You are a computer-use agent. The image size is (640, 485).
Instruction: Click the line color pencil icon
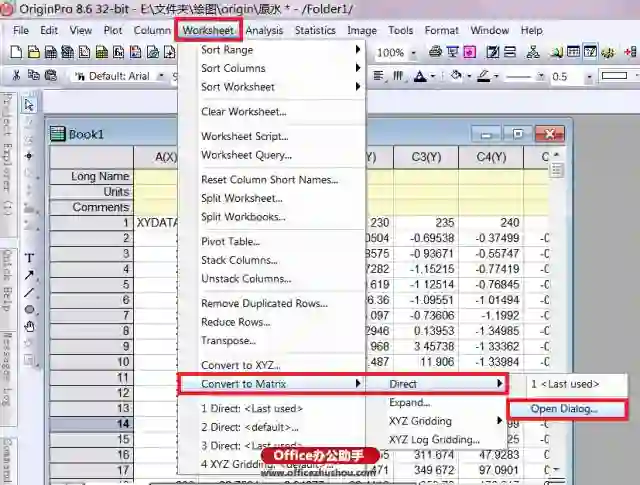tap(484, 76)
